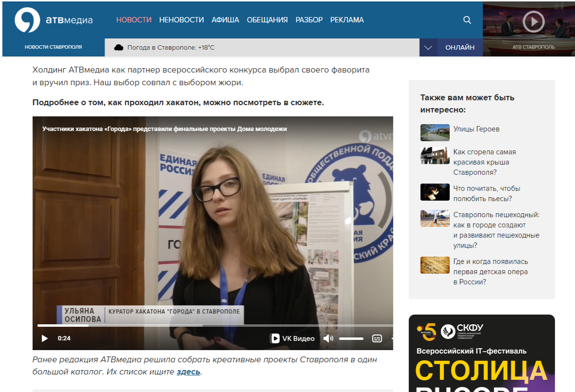Screen dimensions: 575x392
Task: Click НОВОСТИ СТАВРОПОЛЯ section label
Action: click(x=53, y=47)
